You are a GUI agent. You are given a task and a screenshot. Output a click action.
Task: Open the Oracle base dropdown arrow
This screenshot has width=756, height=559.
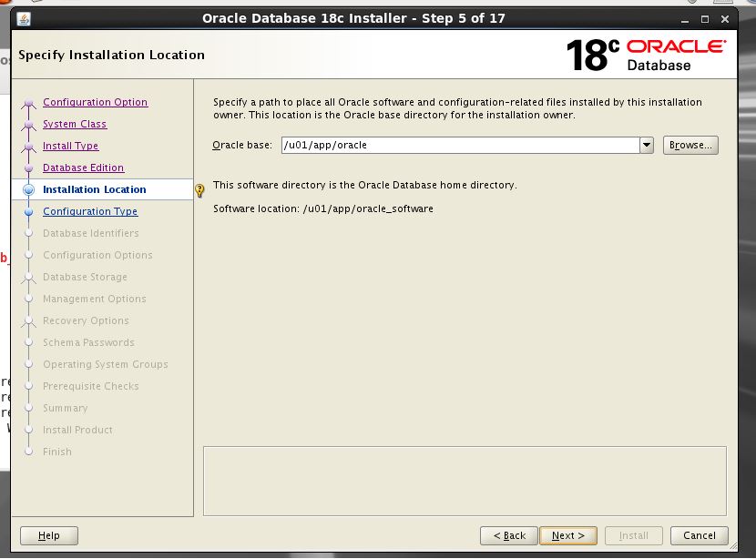647,145
